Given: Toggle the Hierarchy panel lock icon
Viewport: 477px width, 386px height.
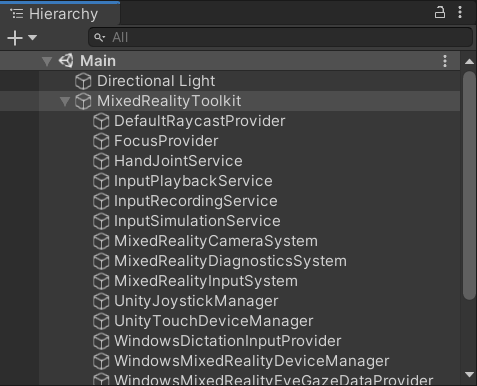Looking at the screenshot, I should tap(440, 13).
